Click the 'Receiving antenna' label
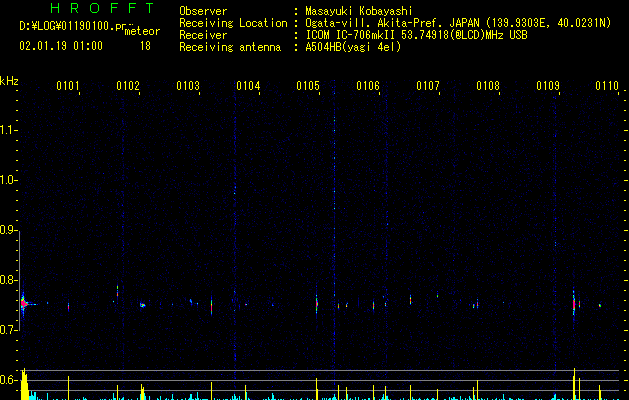629x400 pixels. (230, 47)
